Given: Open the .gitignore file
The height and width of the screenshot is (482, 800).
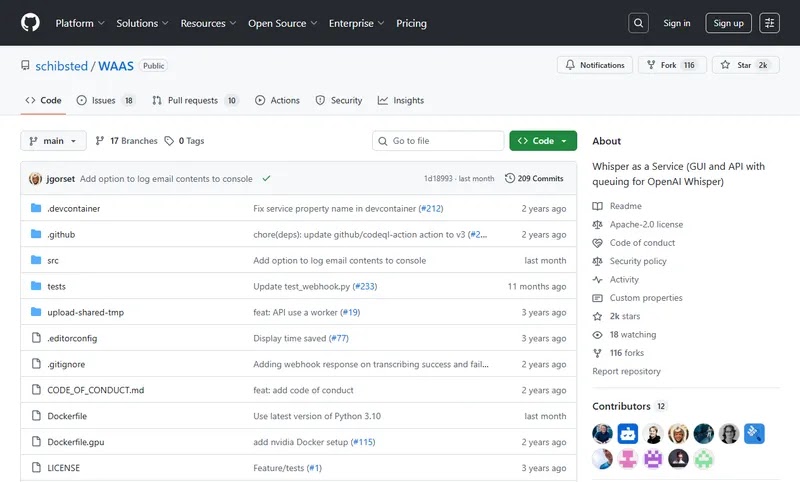Looking at the screenshot, I should tap(66, 364).
